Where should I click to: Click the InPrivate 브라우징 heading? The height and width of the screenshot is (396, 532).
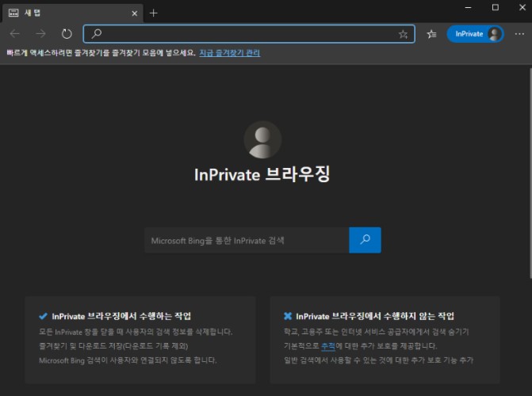point(262,174)
